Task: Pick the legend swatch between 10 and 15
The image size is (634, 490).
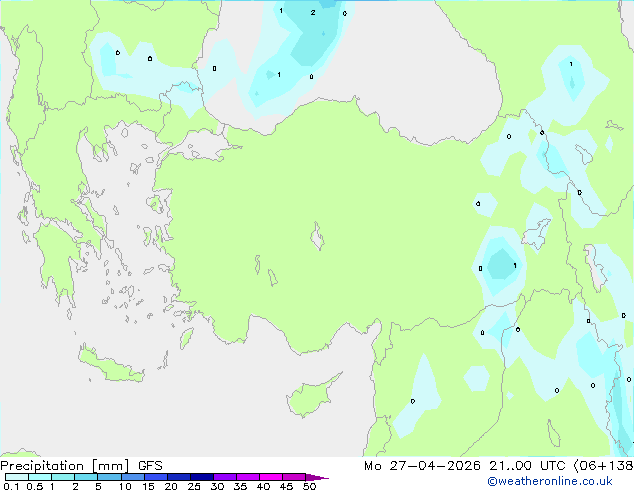Action: (x=132, y=477)
